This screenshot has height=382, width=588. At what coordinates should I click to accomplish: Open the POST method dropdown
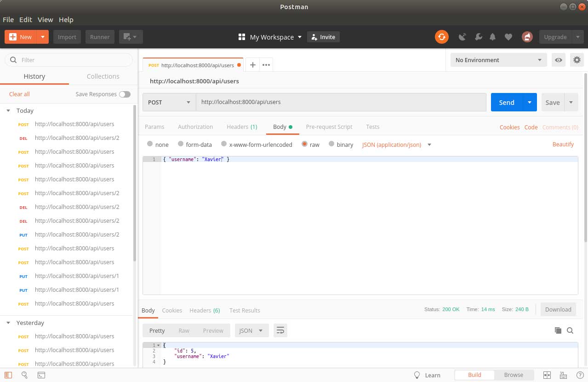pyautogui.click(x=168, y=102)
